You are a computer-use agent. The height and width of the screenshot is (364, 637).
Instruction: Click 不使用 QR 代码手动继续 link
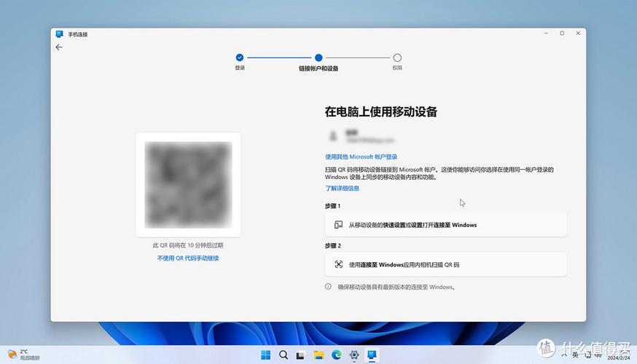[x=188, y=258]
